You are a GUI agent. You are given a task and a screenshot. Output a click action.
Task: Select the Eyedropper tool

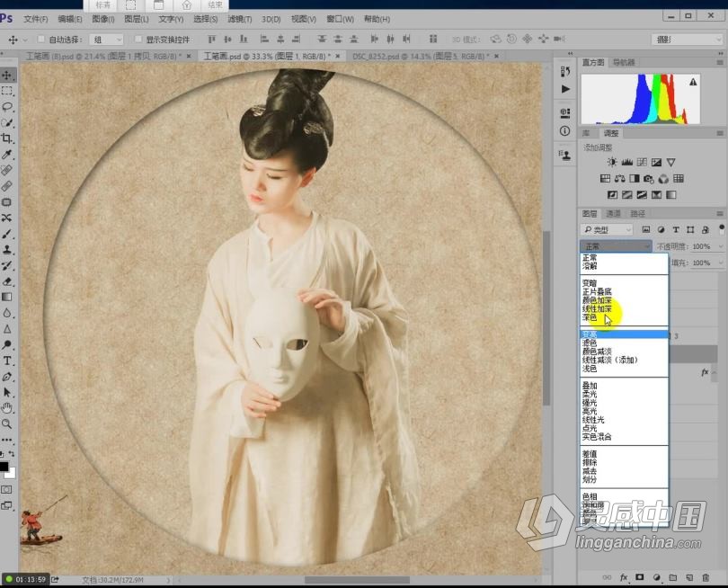pos(7,155)
